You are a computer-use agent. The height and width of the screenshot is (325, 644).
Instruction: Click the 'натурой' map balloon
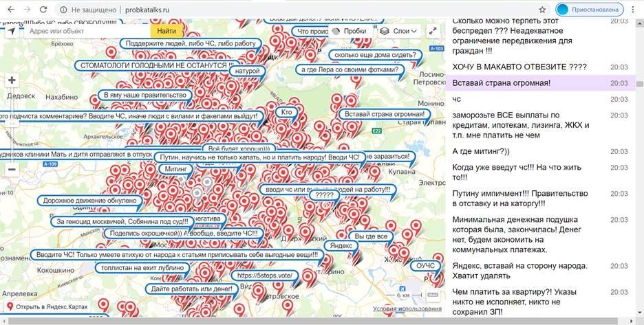click(247, 71)
